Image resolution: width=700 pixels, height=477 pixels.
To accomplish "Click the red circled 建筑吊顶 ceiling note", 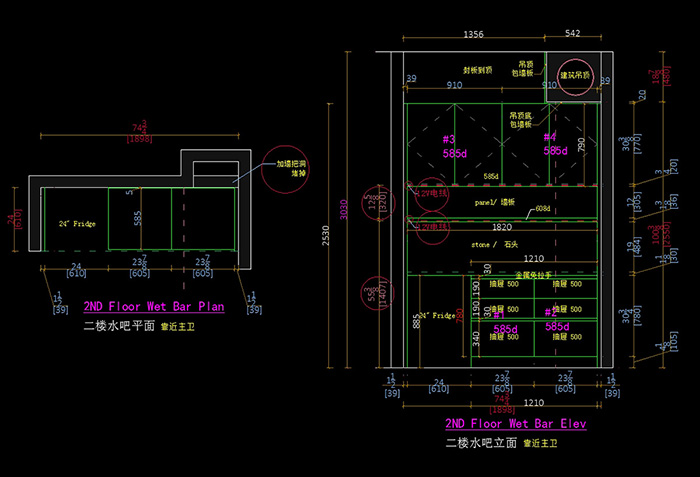I will 575,76.
